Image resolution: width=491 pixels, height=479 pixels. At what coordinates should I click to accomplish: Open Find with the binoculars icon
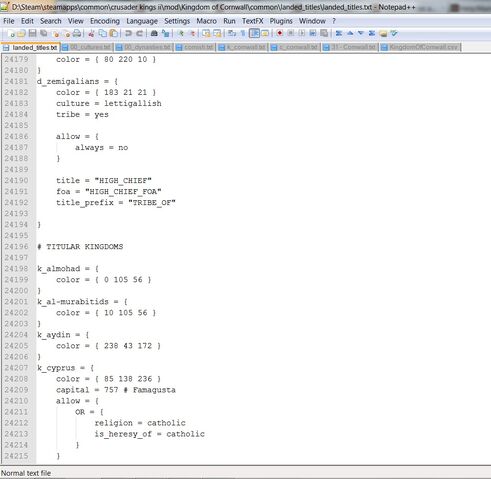(x=154, y=33)
